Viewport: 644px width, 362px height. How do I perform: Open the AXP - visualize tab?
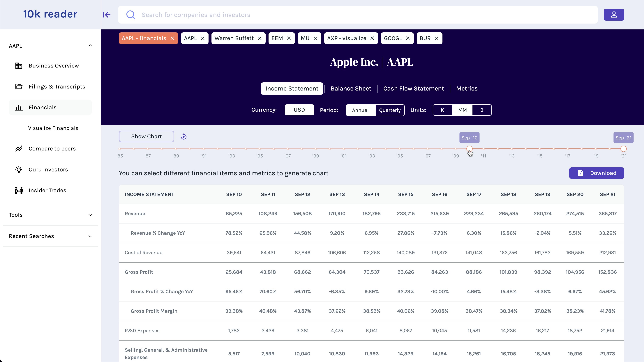pos(347,38)
